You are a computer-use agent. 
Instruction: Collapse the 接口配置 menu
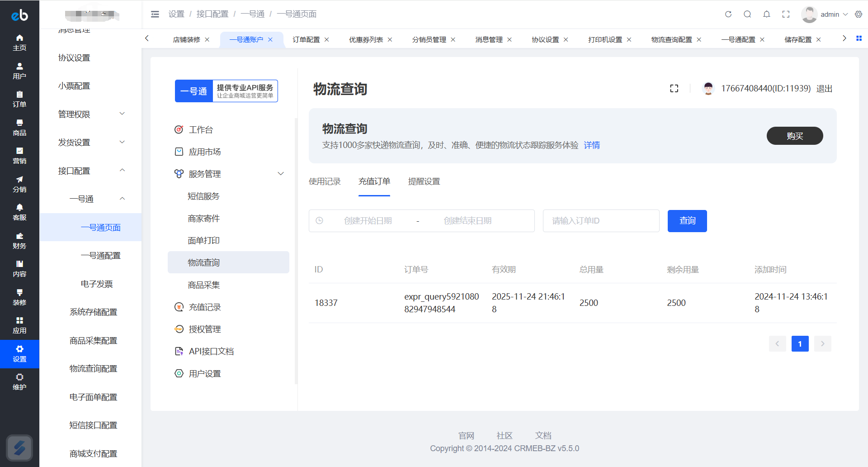(90, 171)
